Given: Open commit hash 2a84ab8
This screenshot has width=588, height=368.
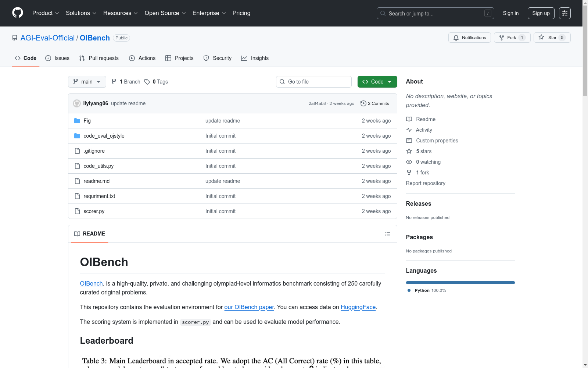Looking at the screenshot, I should (x=317, y=103).
